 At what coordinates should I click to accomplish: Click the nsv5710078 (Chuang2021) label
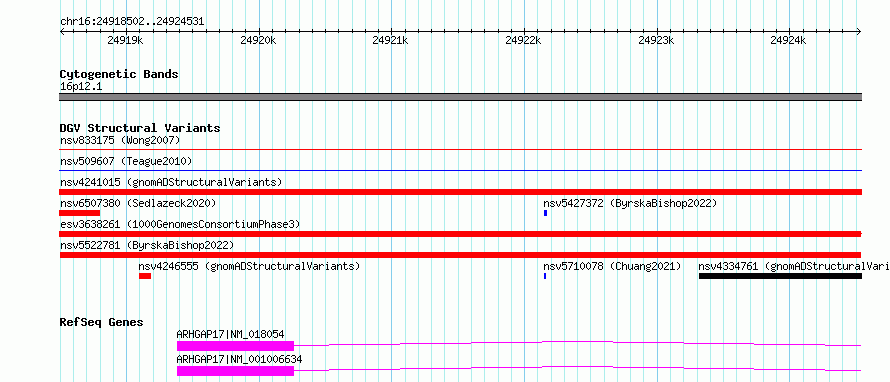coord(612,266)
